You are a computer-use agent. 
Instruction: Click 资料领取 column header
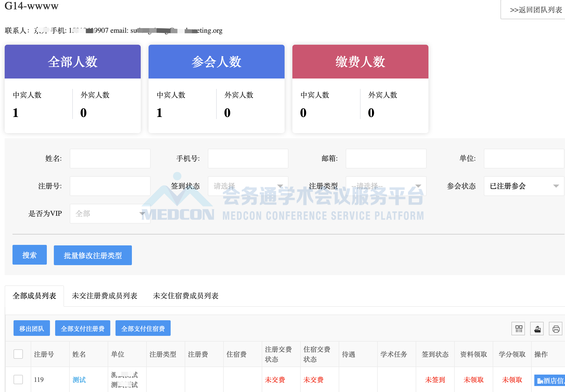473,354
